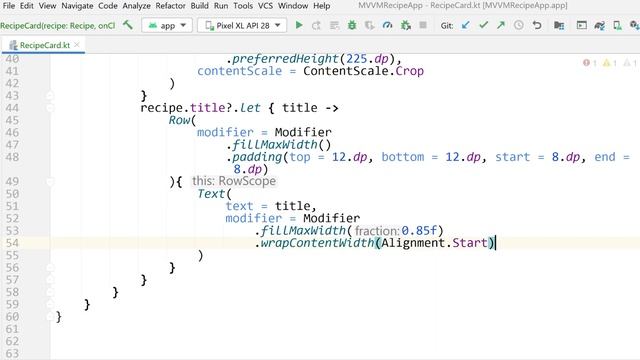The height and width of the screenshot is (360, 640).
Task: Open the Help menu
Action: [x=322, y=6]
